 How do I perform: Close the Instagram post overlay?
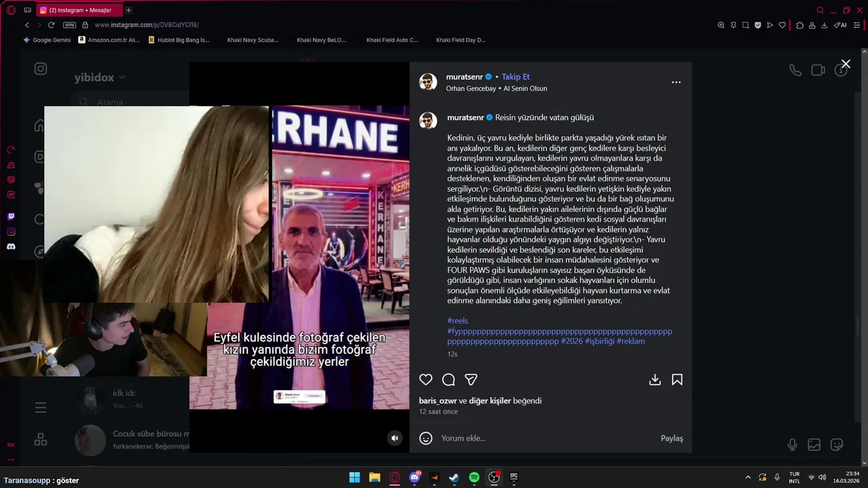[x=846, y=64]
